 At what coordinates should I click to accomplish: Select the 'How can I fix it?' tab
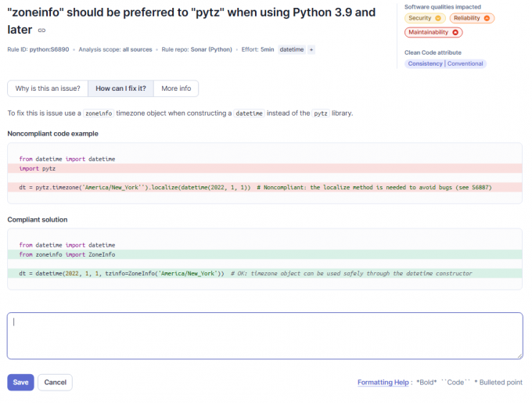[x=120, y=88]
